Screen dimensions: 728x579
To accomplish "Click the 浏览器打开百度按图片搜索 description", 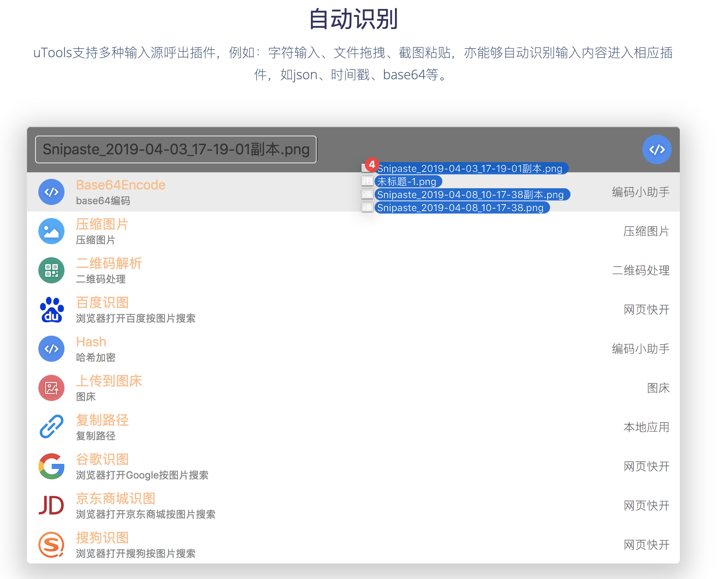I will (136, 318).
